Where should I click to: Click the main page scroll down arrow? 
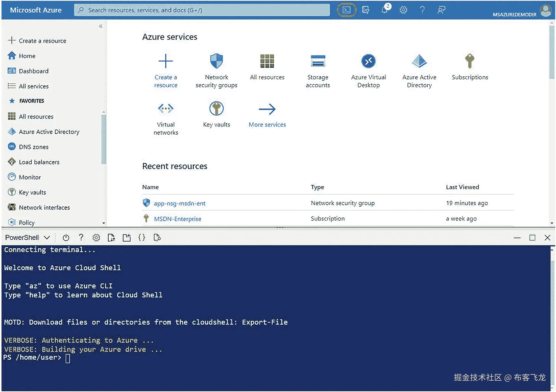[x=552, y=223]
